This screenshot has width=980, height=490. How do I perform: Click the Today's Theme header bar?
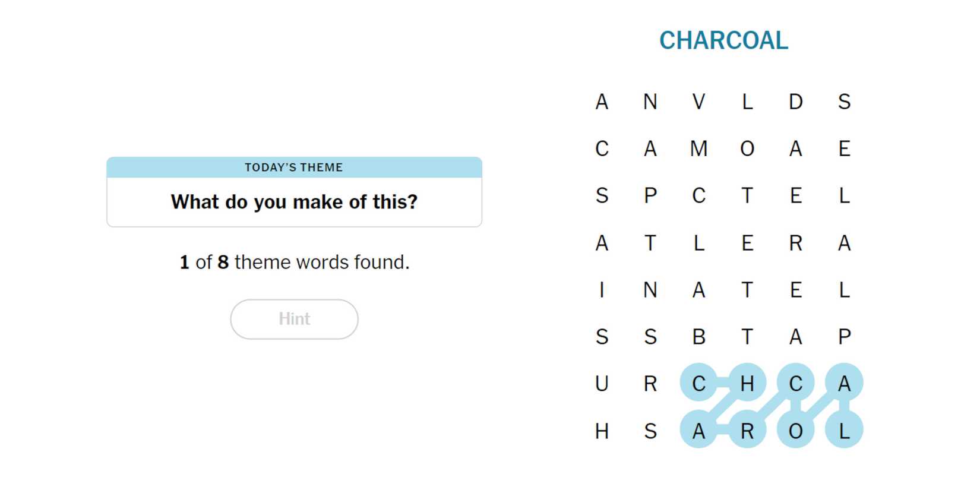294,167
